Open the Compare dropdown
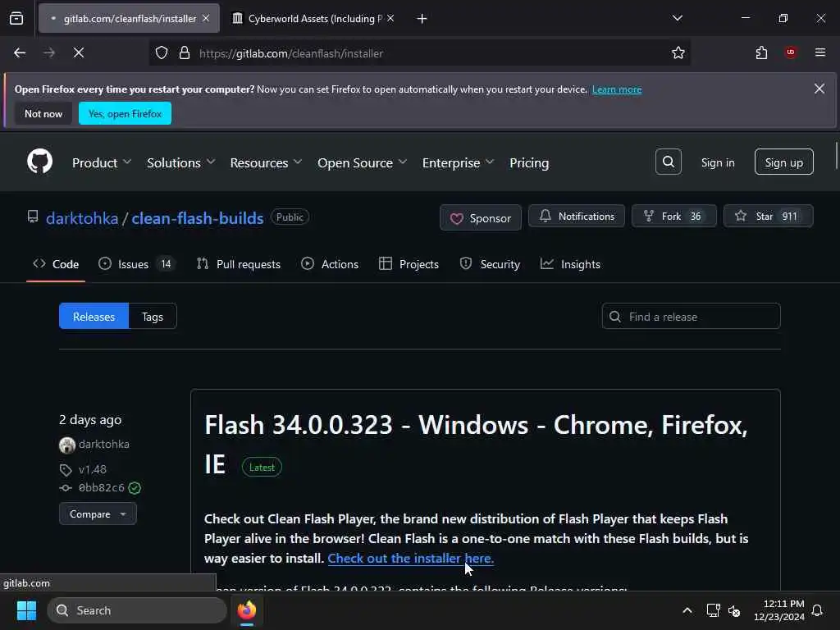The image size is (840, 630). pyautogui.click(x=98, y=514)
